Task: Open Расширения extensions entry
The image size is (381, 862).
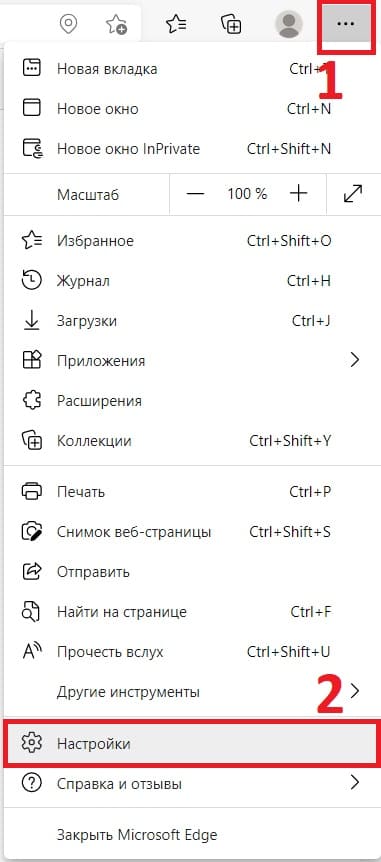Action: (190, 400)
